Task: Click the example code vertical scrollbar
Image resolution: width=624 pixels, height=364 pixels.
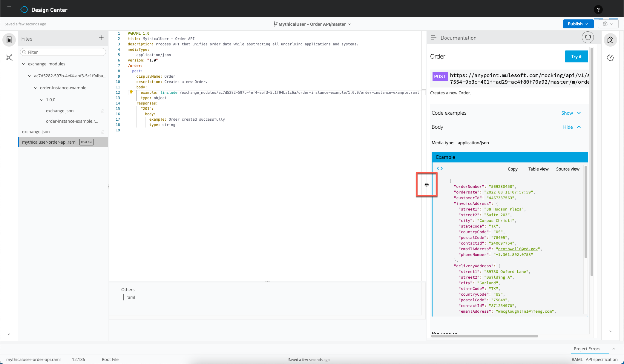Action: click(x=585, y=212)
